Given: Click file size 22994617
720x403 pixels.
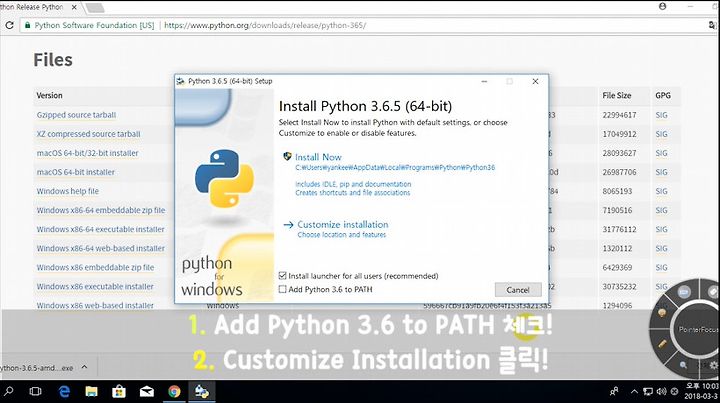Looking at the screenshot, I should [x=619, y=115].
